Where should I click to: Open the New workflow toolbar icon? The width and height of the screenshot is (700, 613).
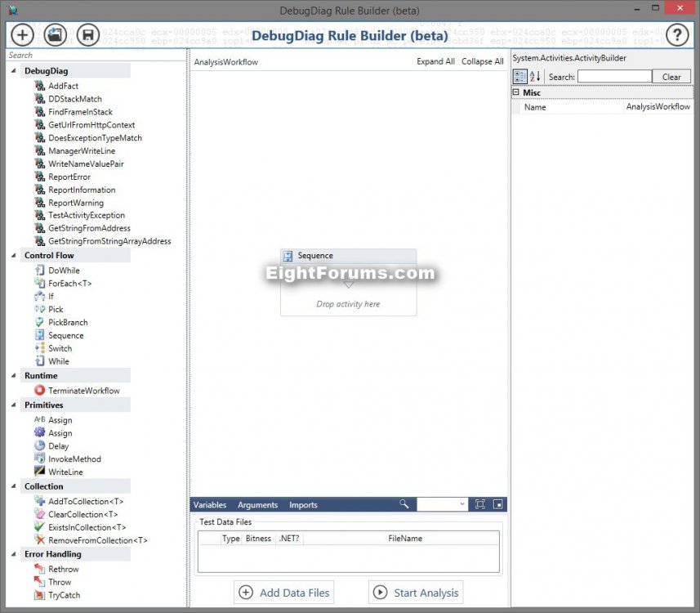22,34
